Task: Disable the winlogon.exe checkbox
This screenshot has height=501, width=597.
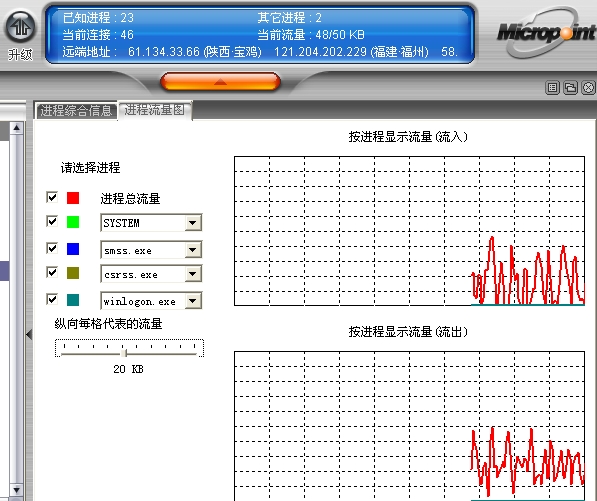Action: 52,299
